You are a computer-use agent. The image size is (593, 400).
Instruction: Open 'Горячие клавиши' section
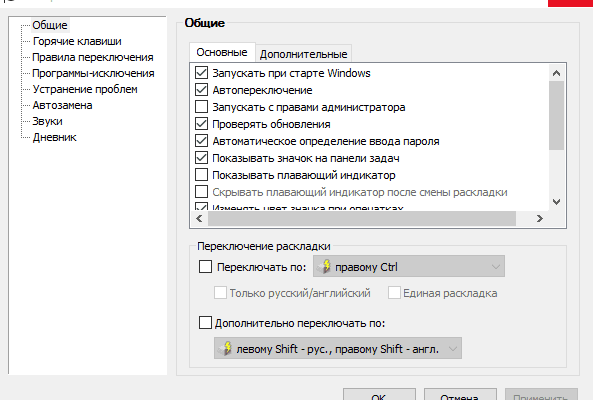pos(77,41)
